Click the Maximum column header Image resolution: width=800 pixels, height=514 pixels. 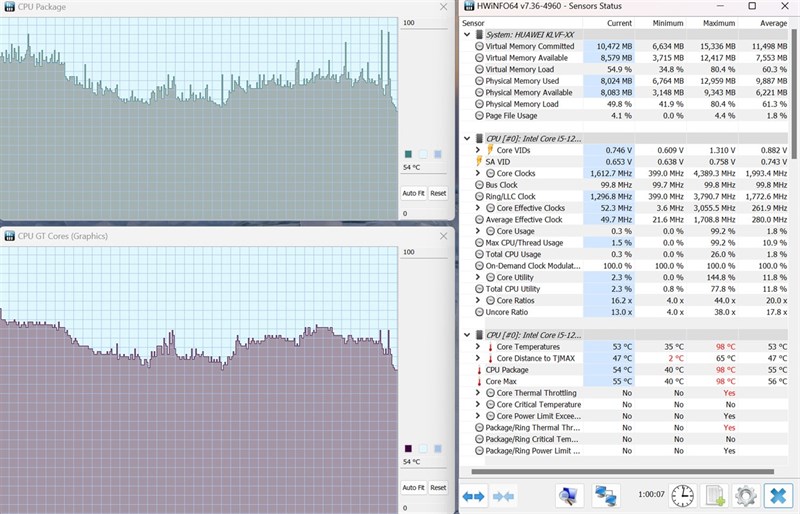click(719, 23)
